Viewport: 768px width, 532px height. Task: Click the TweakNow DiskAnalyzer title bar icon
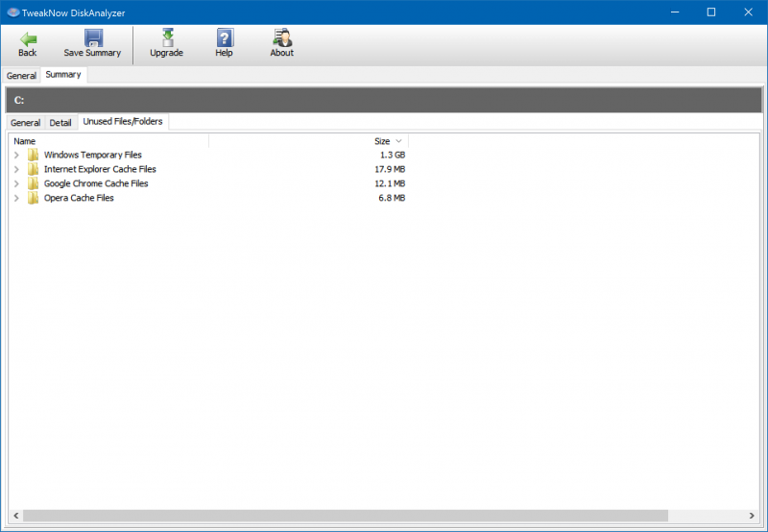(x=13, y=12)
